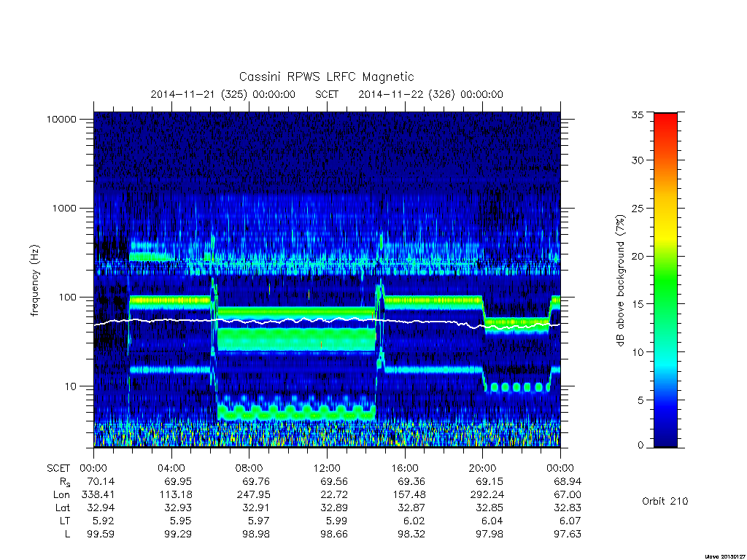The width and height of the screenshot is (747, 560).
Task: Click the plot title 'Cassini RPWS LRFC Magnetic'
Action: 326,77
